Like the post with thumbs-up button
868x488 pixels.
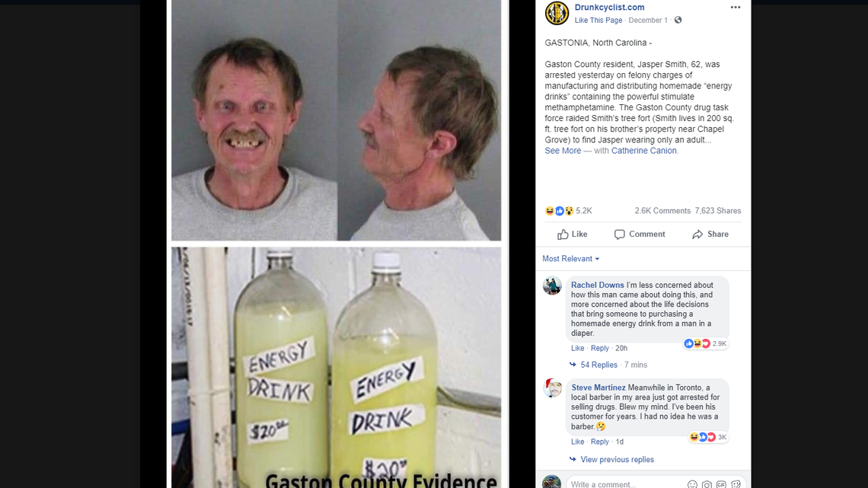click(573, 234)
